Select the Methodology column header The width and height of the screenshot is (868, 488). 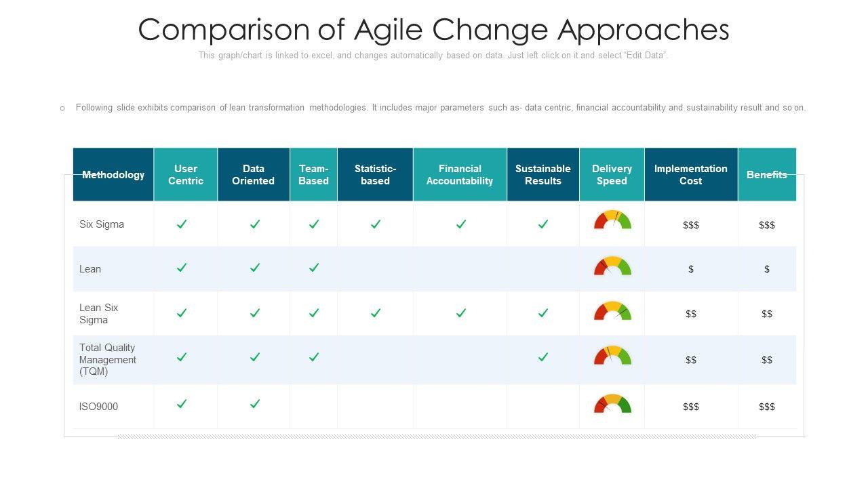coord(113,175)
